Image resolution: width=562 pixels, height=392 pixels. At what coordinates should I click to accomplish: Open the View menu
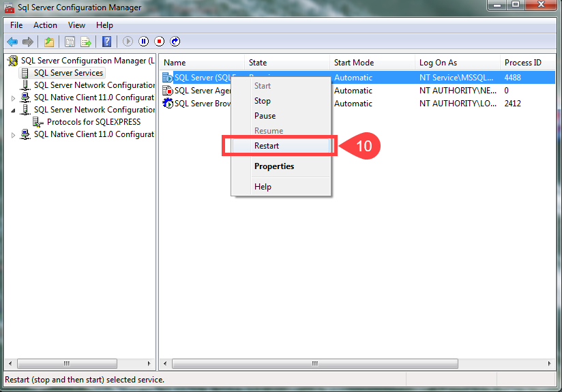click(x=76, y=25)
